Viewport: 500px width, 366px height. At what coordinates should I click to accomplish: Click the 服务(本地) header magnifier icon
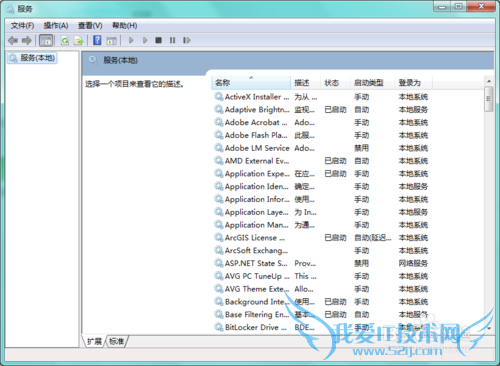tap(93, 60)
